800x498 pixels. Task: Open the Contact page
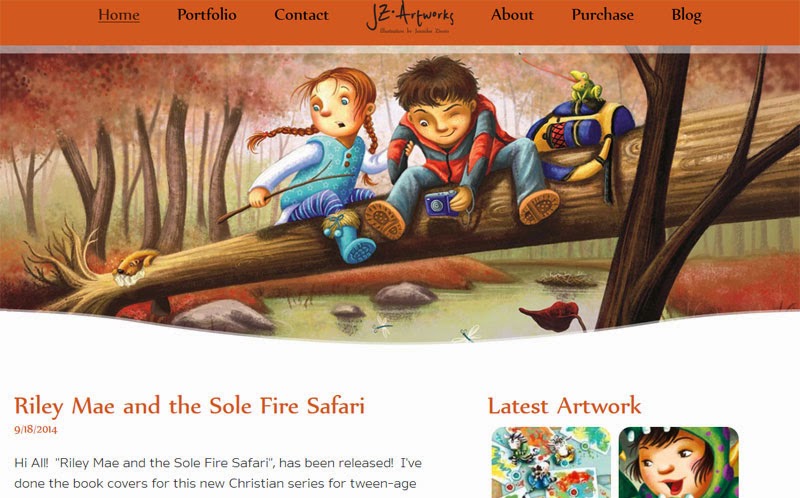point(301,15)
